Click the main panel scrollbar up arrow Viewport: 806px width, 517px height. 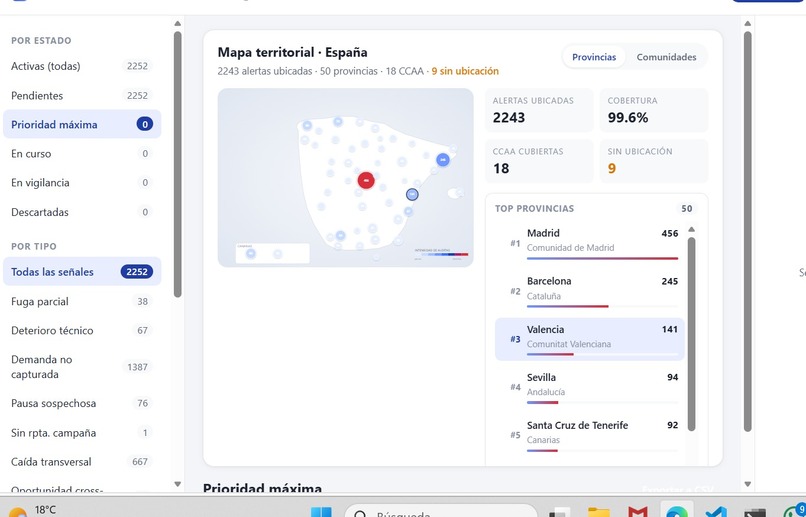click(747, 23)
